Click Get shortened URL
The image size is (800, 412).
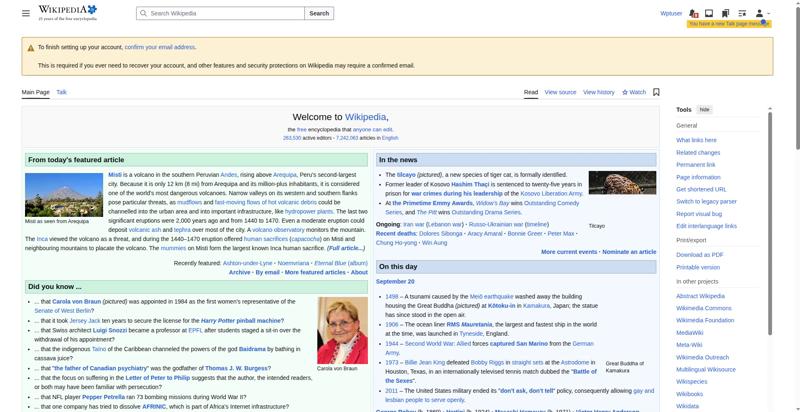click(701, 189)
